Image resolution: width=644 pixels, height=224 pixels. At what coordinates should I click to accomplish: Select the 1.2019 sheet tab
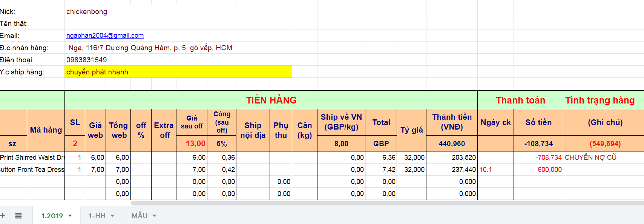[52, 216]
